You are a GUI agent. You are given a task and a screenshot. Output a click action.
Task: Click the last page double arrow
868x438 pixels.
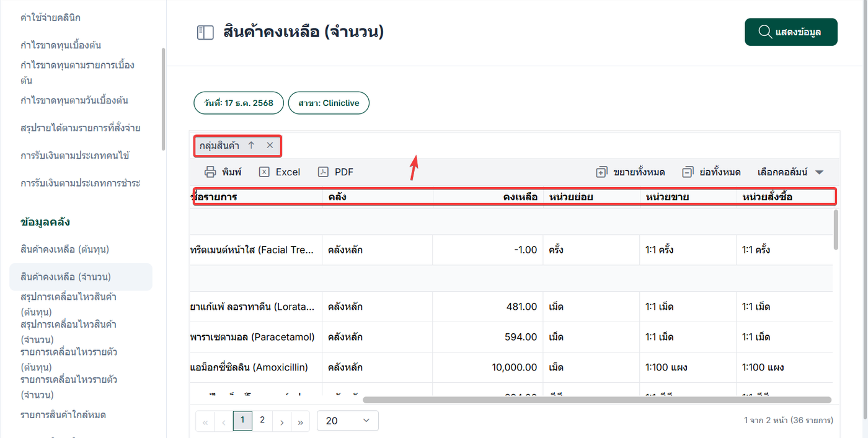pos(300,421)
